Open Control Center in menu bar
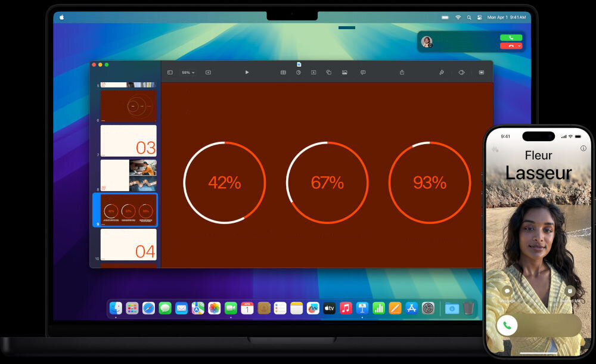596x364 pixels. point(480,17)
